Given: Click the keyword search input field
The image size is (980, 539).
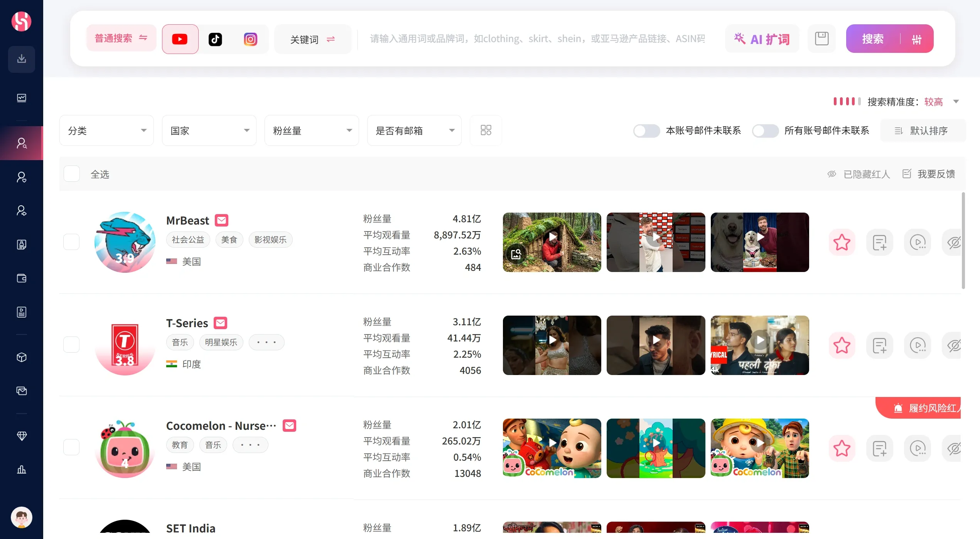Looking at the screenshot, I should [x=538, y=39].
